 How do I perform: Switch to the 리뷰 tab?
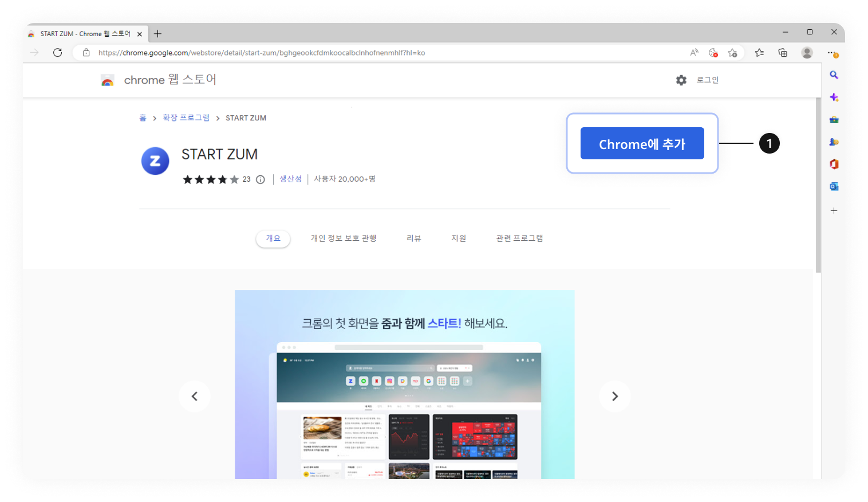coord(413,238)
